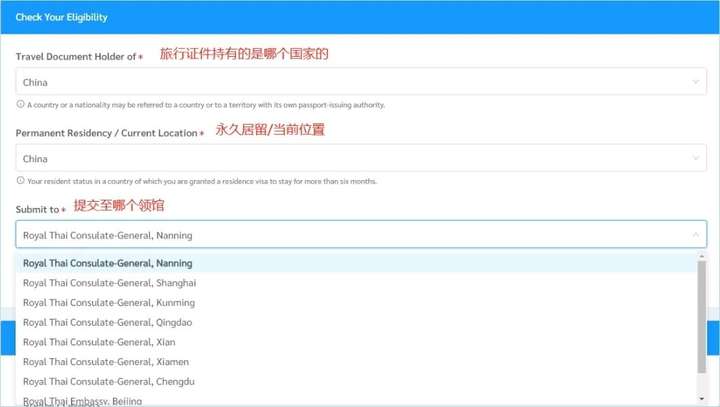This screenshot has height=407, width=720.
Task: Click the Permanent Residency / Current Location label
Action: coord(107,133)
